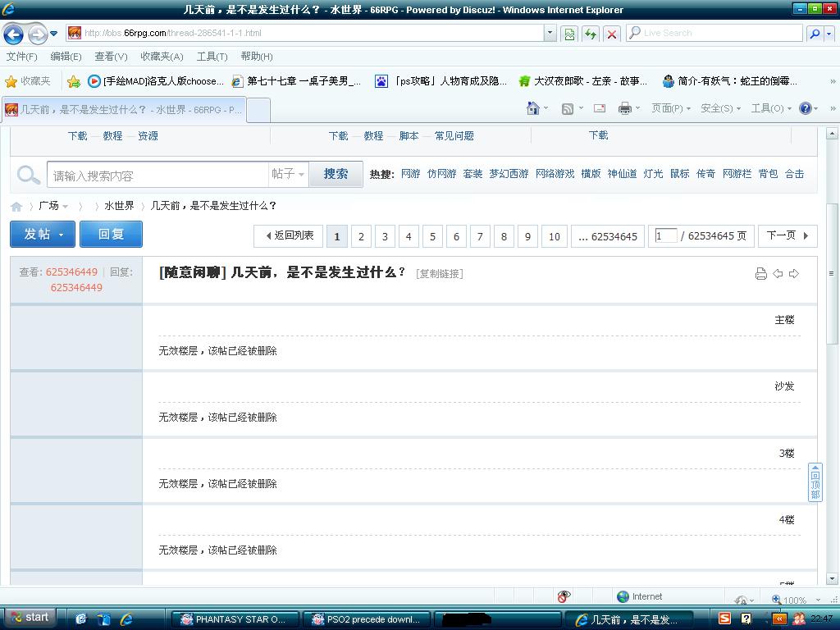840x630 pixels.
Task: Click the RSS Feeds icon
Action: pos(568,109)
